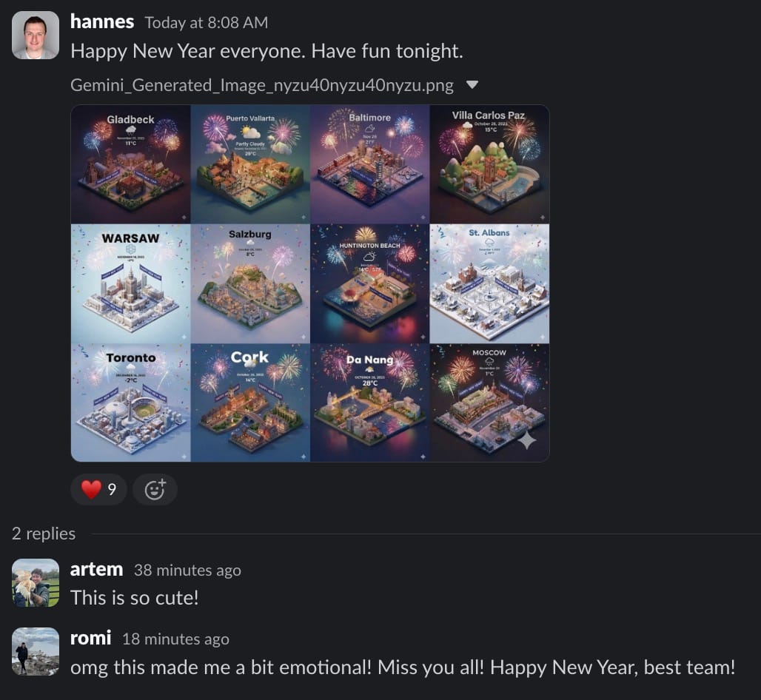Open the 2 replies thread label
This screenshot has height=700, width=761.
point(44,534)
